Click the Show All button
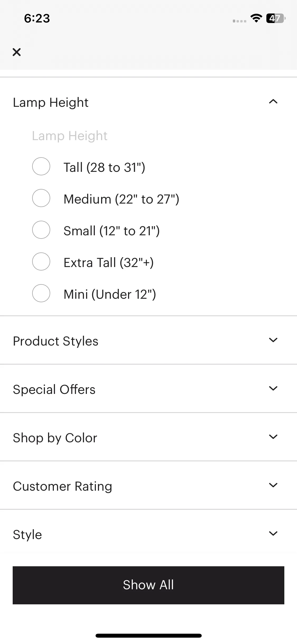This screenshot has height=644, width=297. pyautogui.click(x=148, y=585)
